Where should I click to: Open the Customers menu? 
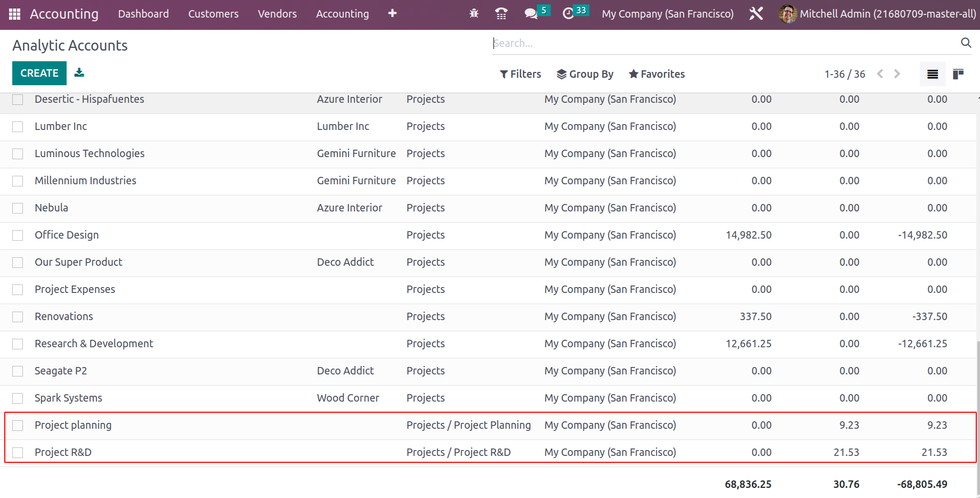[x=213, y=14]
